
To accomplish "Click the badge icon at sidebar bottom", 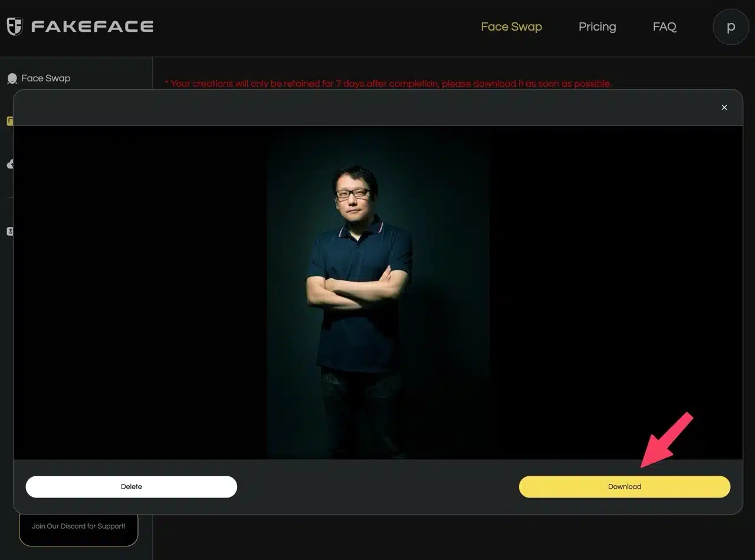I will click(9, 232).
